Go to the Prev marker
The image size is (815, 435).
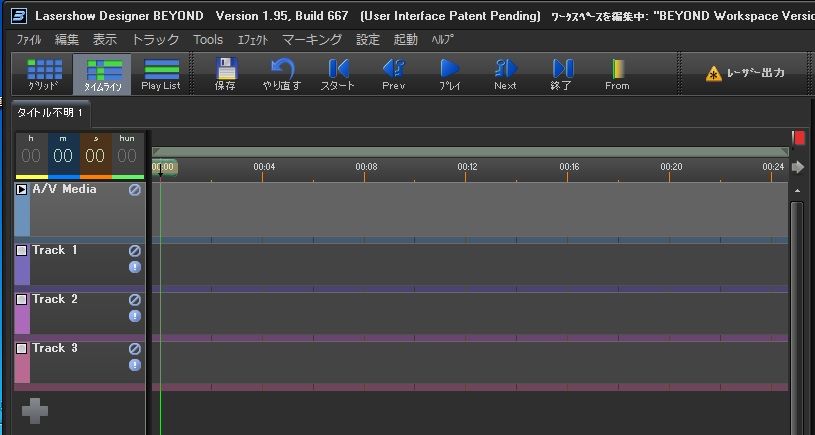click(393, 74)
